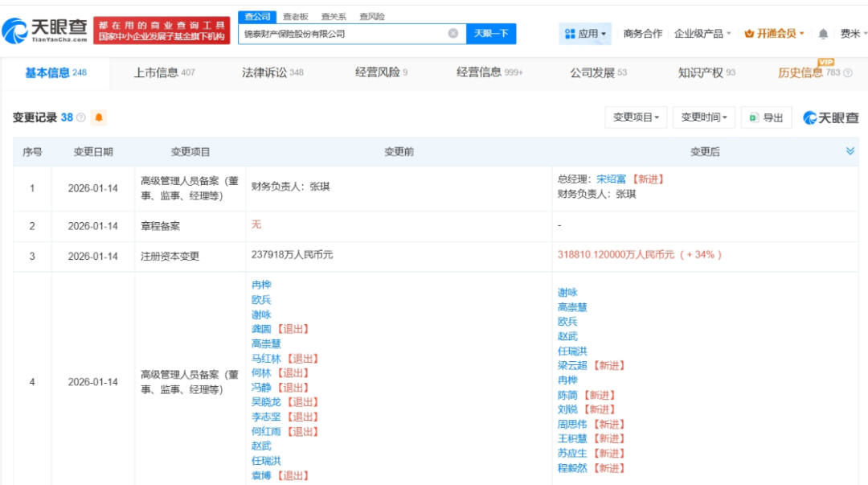Open 程毅然 link marked 新进

coord(572,468)
